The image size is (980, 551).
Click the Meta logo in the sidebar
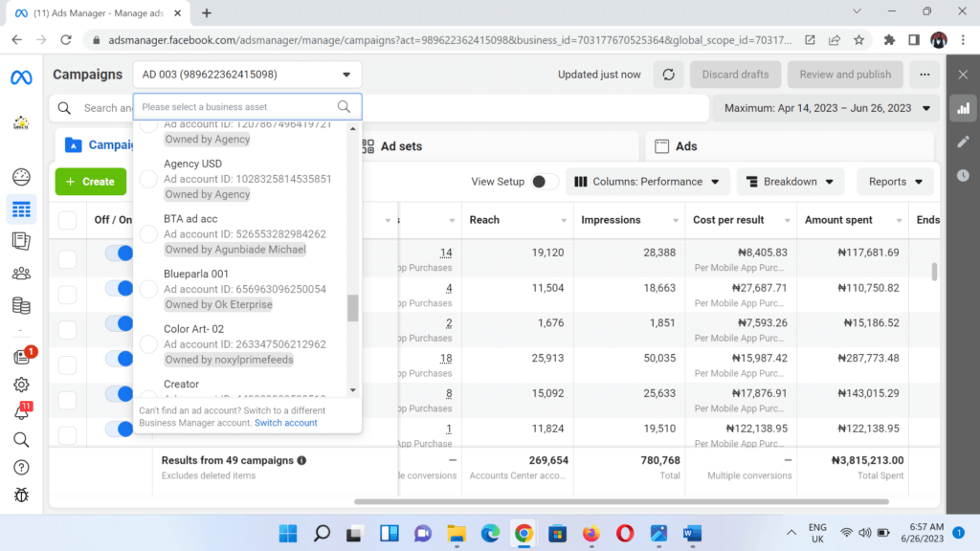(21, 77)
